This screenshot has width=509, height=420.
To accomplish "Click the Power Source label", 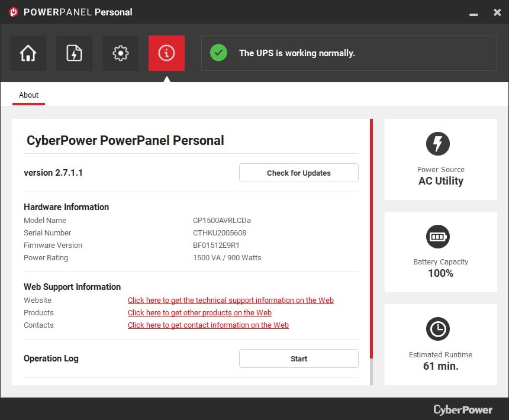I will click(440, 170).
